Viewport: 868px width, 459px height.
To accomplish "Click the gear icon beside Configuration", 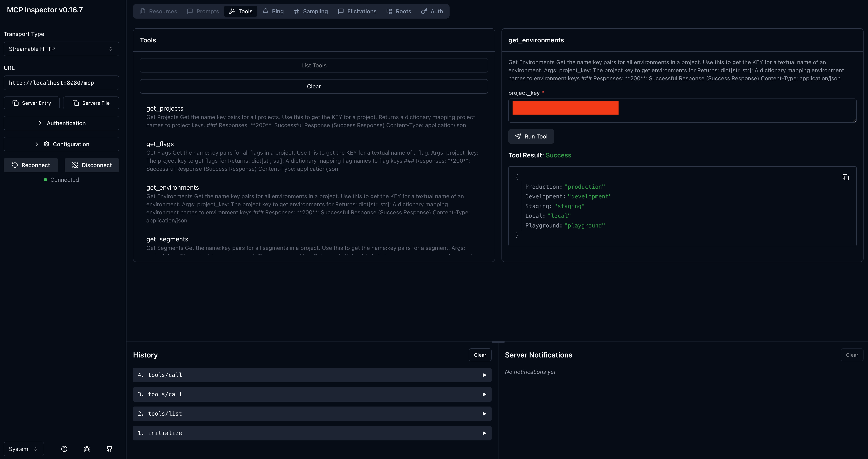I will 46,144.
